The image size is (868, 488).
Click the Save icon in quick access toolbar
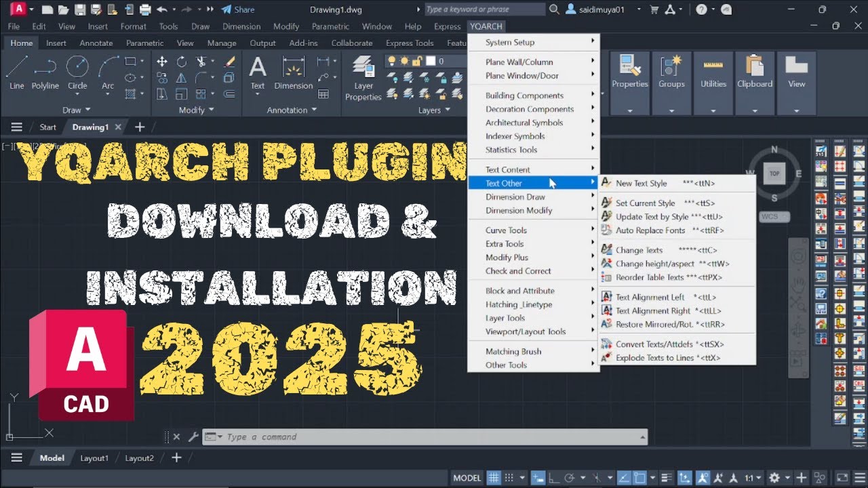(x=80, y=9)
